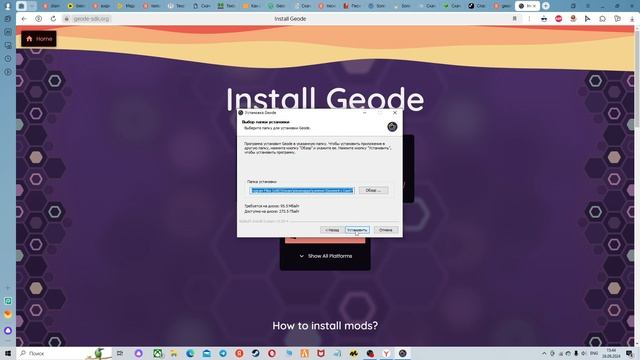Bookmark the page with the address bar icon
640x360 pixels.
click(515, 19)
